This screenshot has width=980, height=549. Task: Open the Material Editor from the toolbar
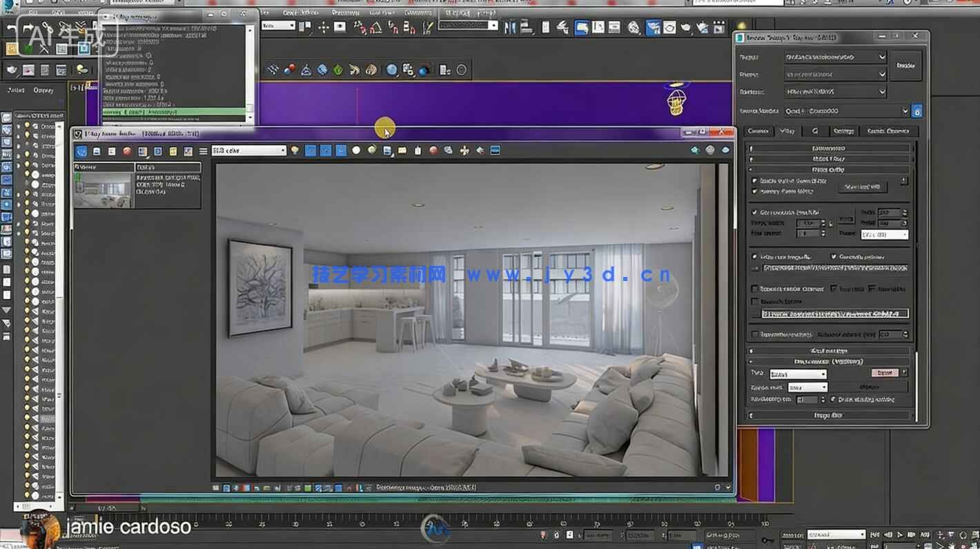[634, 27]
